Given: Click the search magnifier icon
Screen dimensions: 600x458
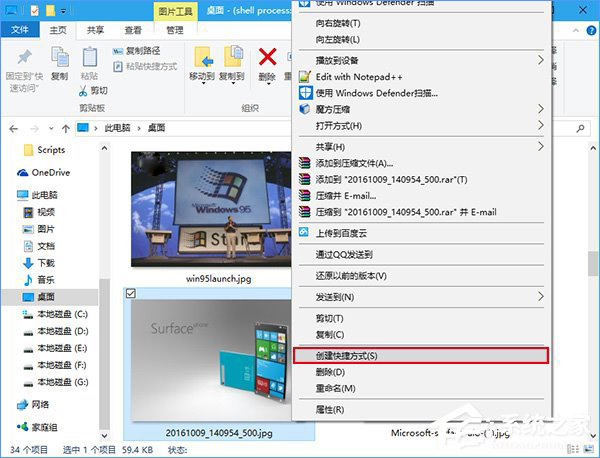Looking at the screenshot, I should pyautogui.click(x=580, y=128).
